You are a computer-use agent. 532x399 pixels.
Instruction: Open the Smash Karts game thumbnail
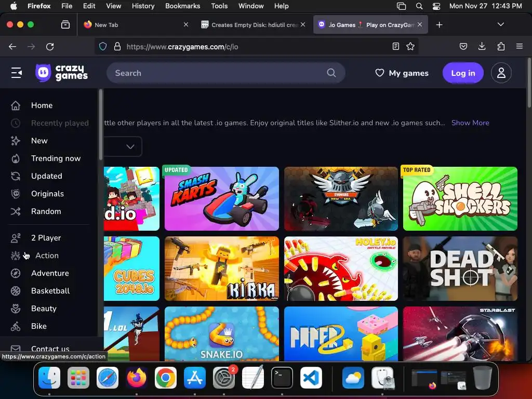[221, 198]
